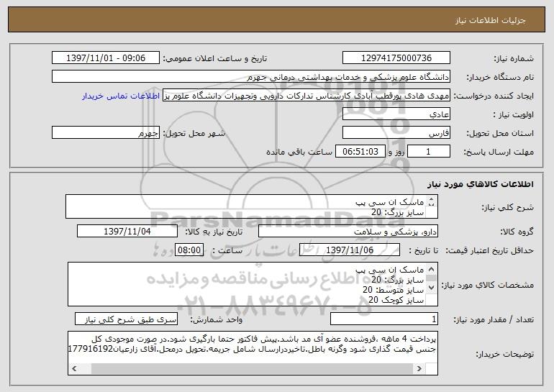
Task: Click the label شماره نیاز
Action: click(x=514, y=58)
